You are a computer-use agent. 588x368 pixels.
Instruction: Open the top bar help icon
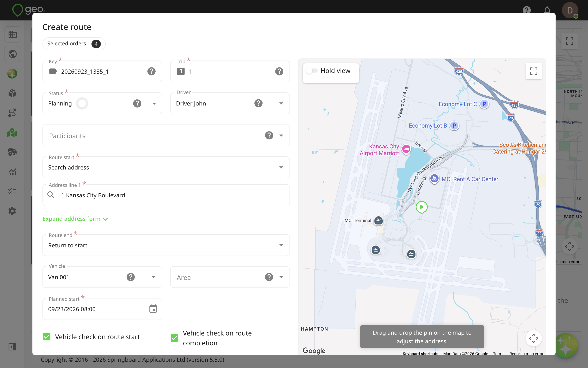tap(527, 10)
